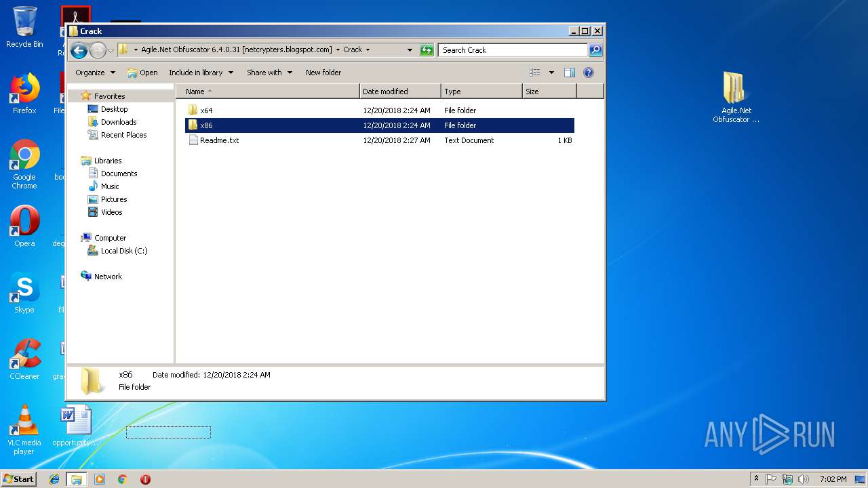Click the refresh button next to address bar
Viewport: 868px width, 488px height.
(427, 50)
